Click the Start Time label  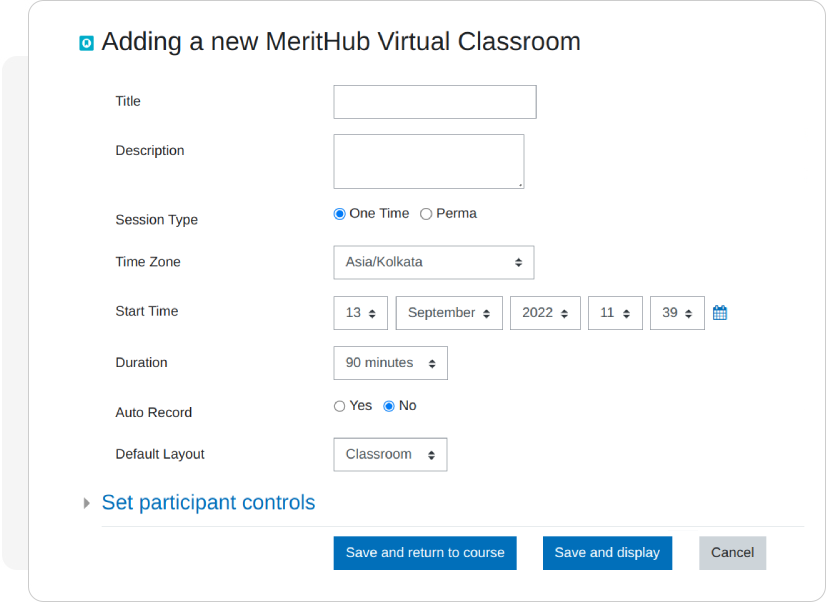[x=146, y=311]
